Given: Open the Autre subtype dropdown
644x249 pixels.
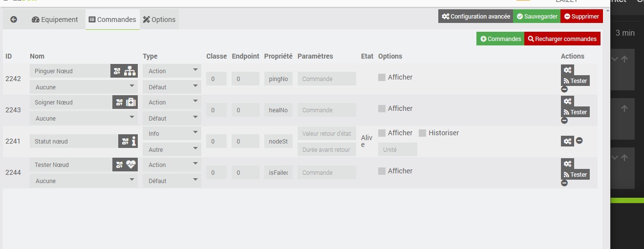Looking at the screenshot, I should [x=172, y=149].
